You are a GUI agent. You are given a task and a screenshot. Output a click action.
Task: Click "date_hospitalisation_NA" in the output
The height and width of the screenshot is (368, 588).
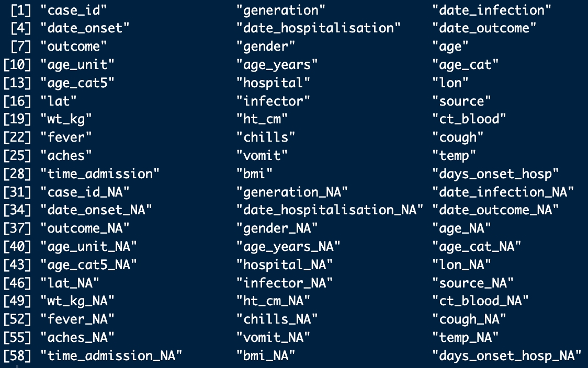click(x=330, y=210)
